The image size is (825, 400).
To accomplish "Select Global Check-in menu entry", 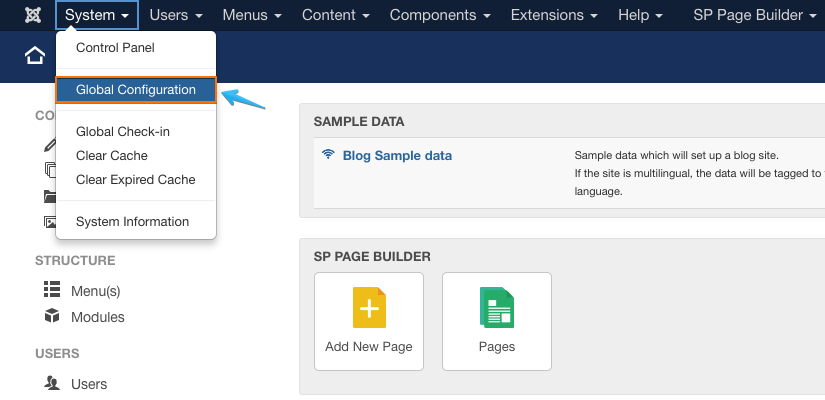I will pyautogui.click(x=123, y=132).
